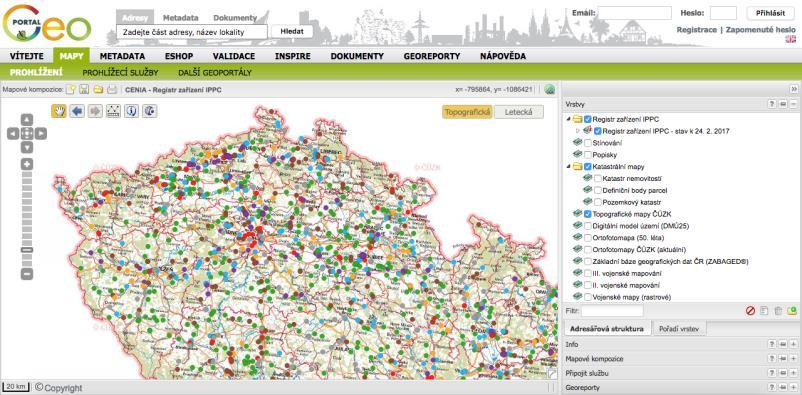Expand the Připojit službu panel
This screenshot has height=395, width=802.
point(793,373)
